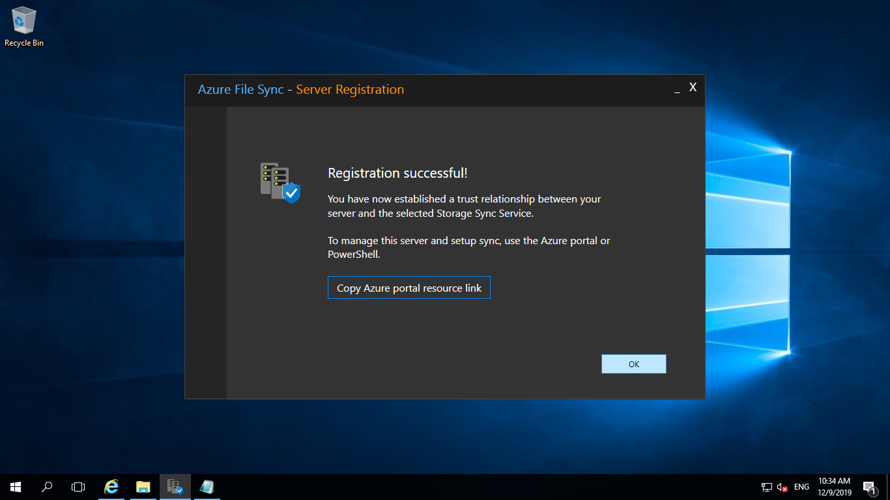This screenshot has height=500, width=890.
Task: Open taskbar search magnifier
Action: (47, 487)
